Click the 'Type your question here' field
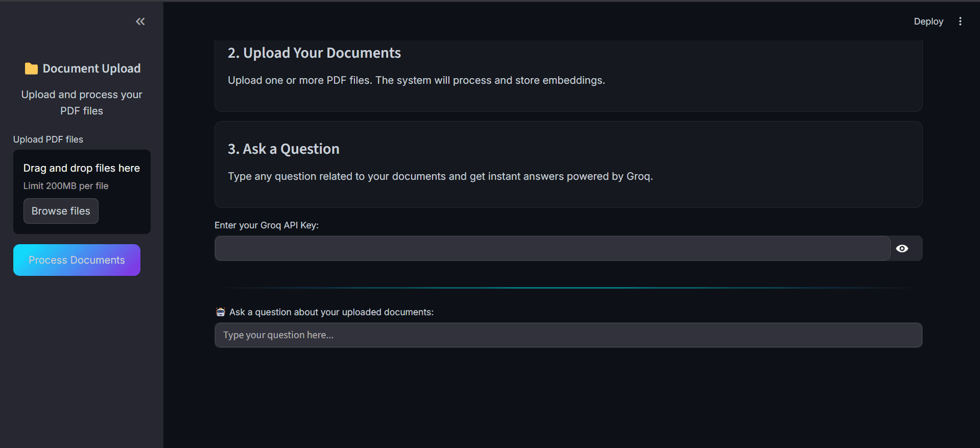 pyautogui.click(x=568, y=335)
